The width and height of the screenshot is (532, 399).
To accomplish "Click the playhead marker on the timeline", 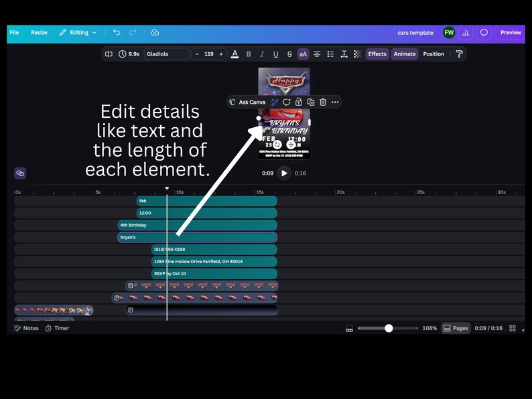I will point(167,188).
